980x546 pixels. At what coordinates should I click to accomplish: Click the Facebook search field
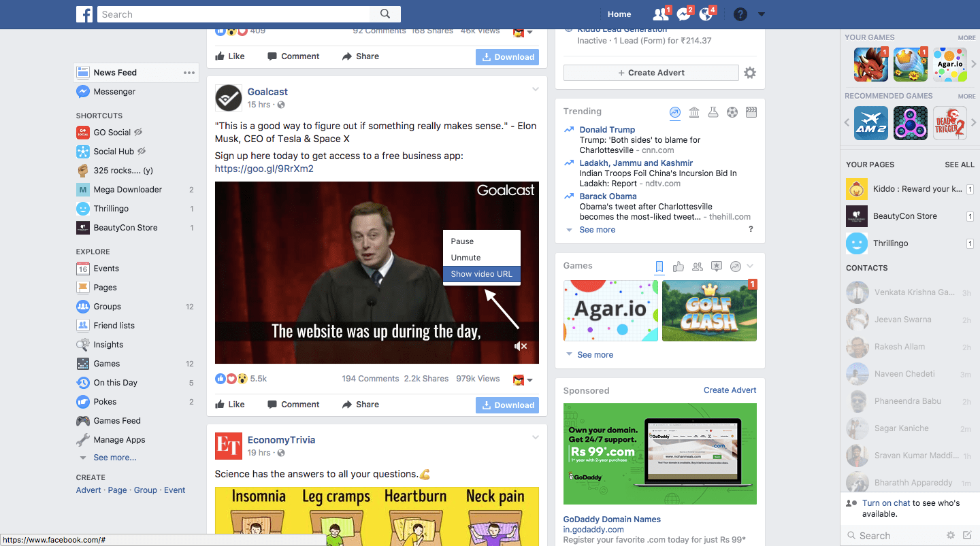[233, 14]
